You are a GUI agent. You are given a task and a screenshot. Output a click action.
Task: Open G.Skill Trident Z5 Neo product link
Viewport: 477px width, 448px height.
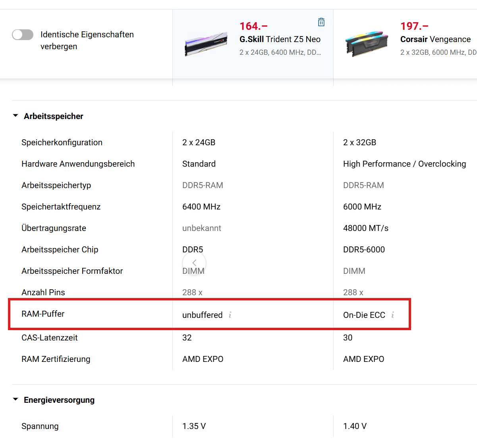pos(280,39)
